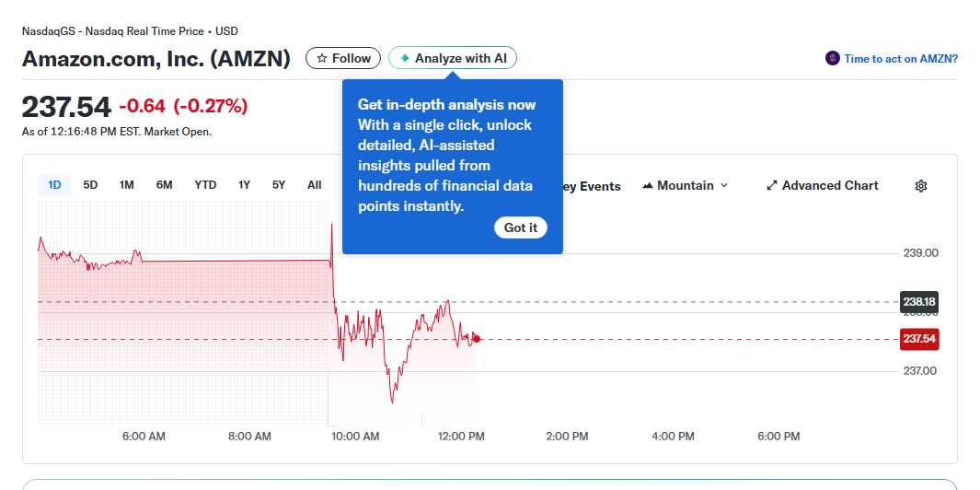Click the purple icon beside Time to act

click(x=833, y=58)
